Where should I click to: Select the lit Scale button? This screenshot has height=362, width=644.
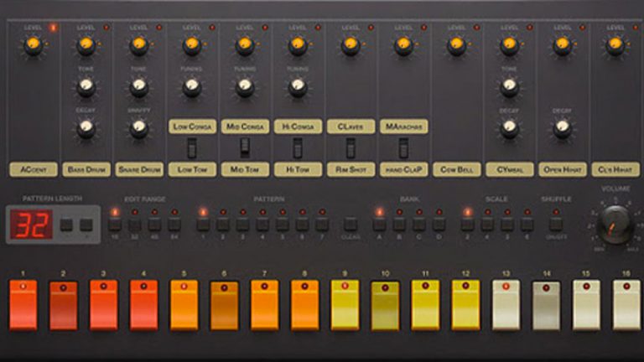click(x=467, y=225)
